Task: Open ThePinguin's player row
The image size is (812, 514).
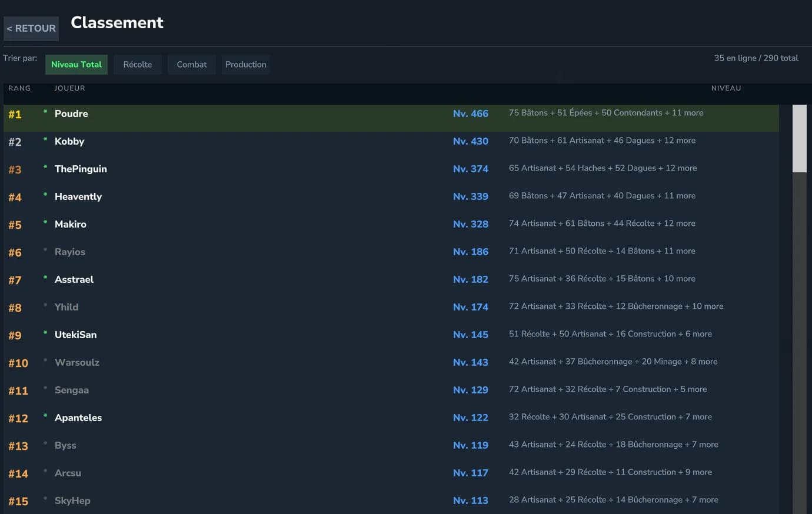Action: pyautogui.click(x=391, y=169)
